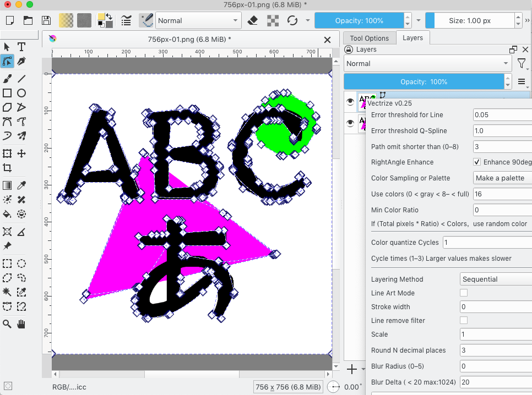This screenshot has width=532, height=395.
Task: Select the Freehand Brush tool
Action: coord(7,79)
